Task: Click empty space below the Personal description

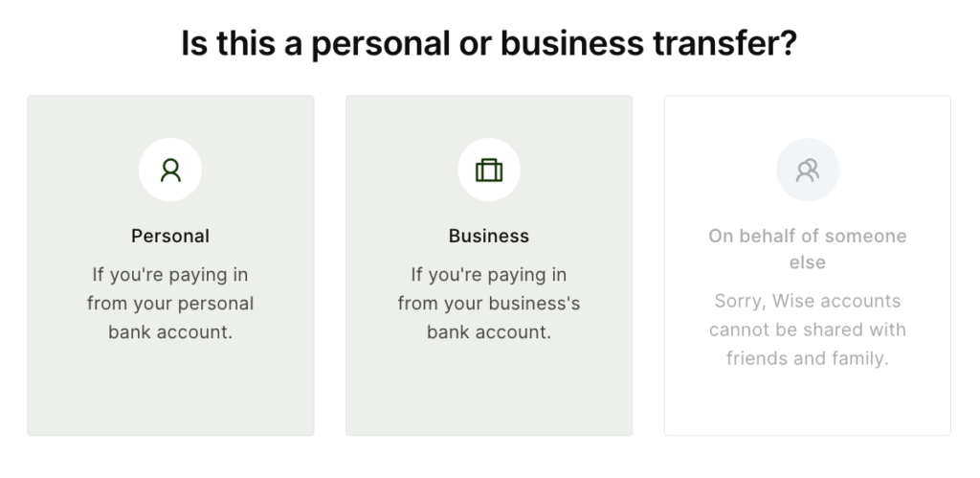Action: (170, 388)
